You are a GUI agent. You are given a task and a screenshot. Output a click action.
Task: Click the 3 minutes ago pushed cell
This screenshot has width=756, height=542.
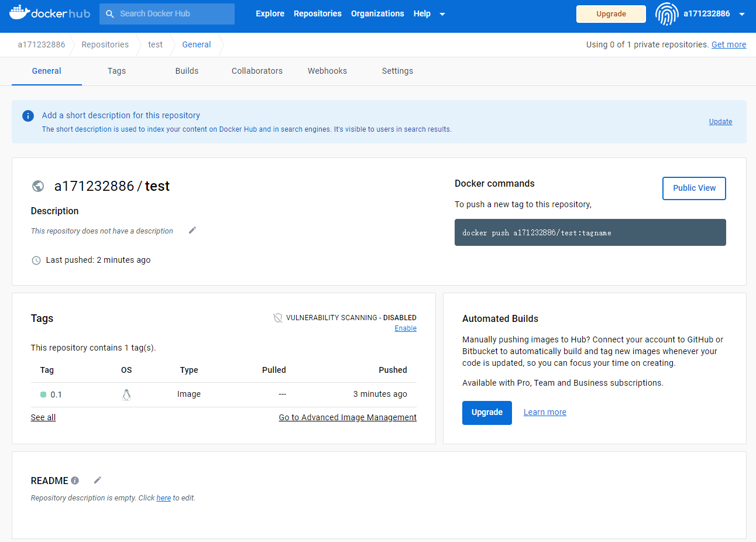click(380, 394)
